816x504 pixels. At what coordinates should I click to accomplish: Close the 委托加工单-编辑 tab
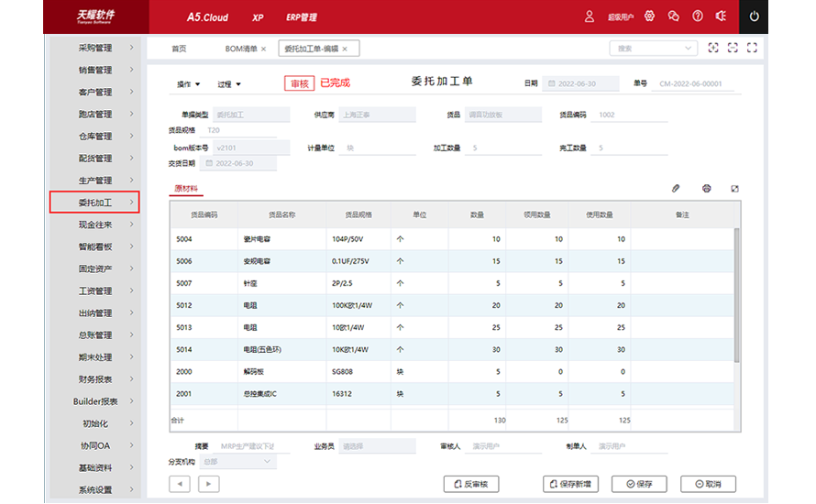click(345, 49)
